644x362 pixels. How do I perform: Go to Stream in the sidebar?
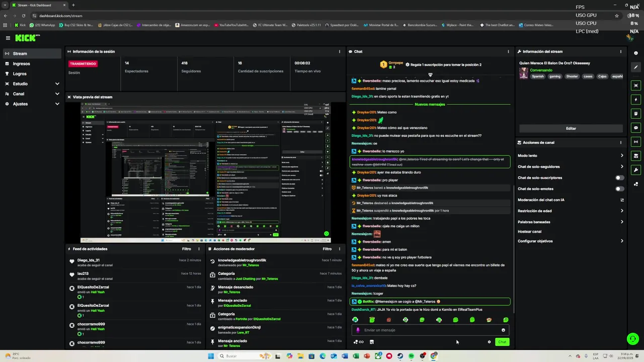(x=32, y=54)
